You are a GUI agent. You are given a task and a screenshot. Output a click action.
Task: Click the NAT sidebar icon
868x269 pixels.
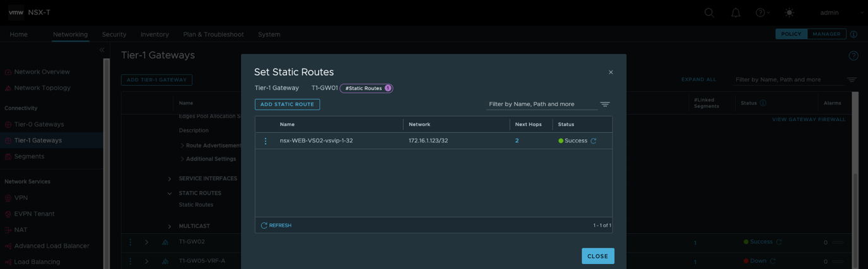click(x=8, y=231)
